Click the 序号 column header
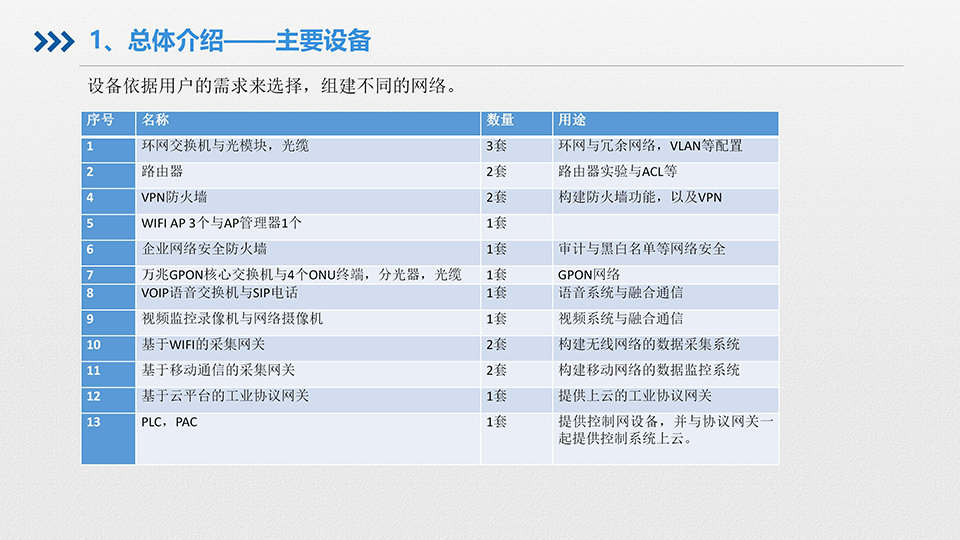Screen dimensions: 960x540 [107, 121]
